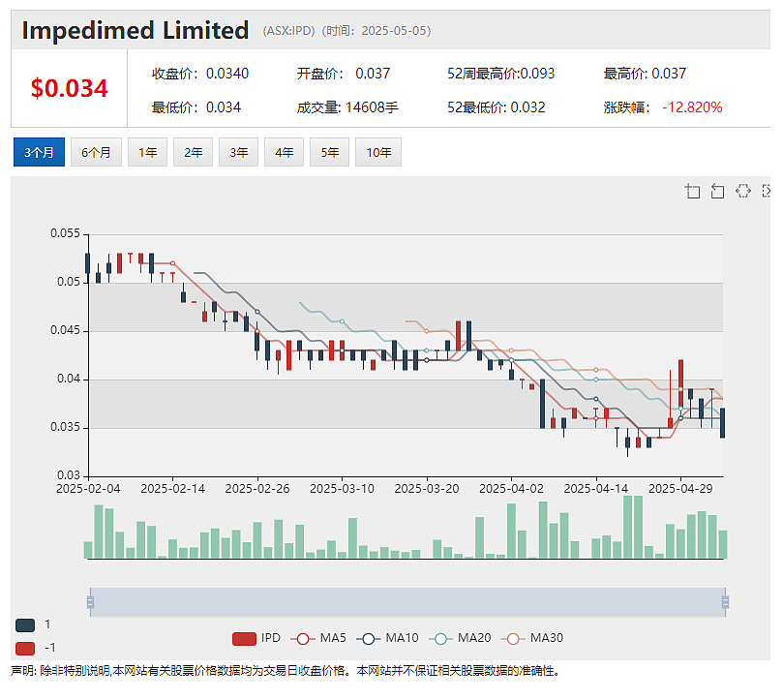Click the right data zoom slider handle
This screenshot has height=700, width=783.
pyautogui.click(x=725, y=602)
